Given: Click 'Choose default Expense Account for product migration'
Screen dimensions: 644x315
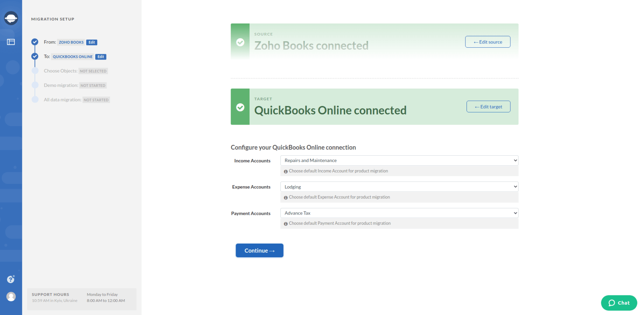Looking at the screenshot, I should coord(339,197).
